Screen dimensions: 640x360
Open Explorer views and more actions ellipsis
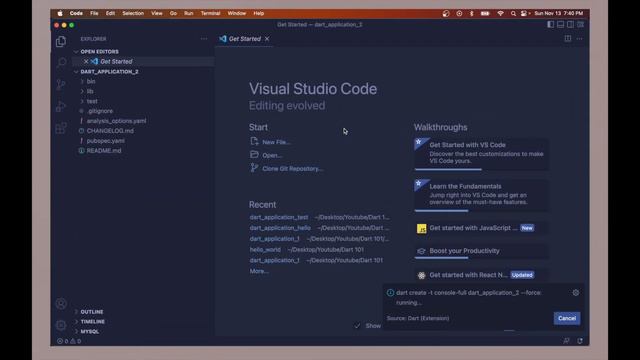pyautogui.click(x=204, y=39)
